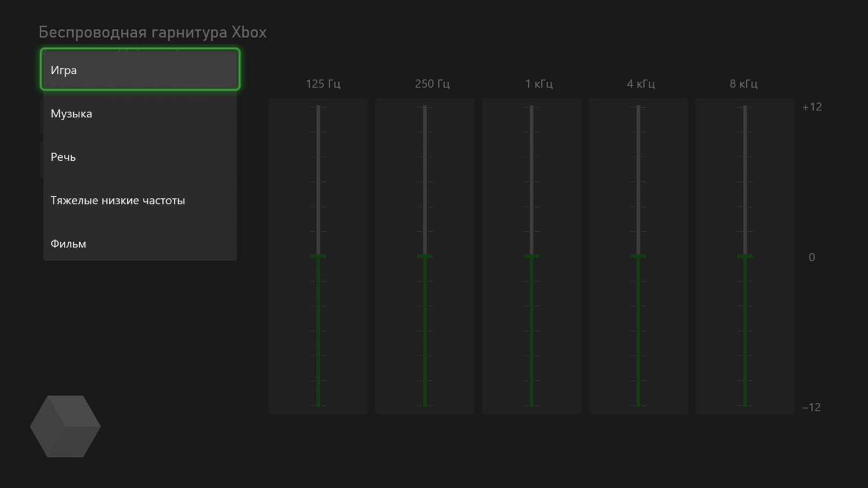
Task: Click the 125 Гц band label
Action: (x=323, y=84)
